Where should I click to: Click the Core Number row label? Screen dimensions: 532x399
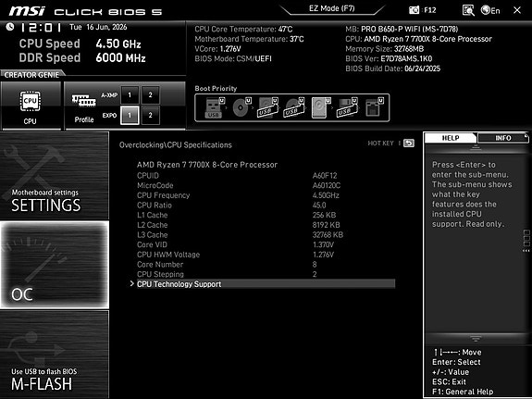[x=160, y=264]
